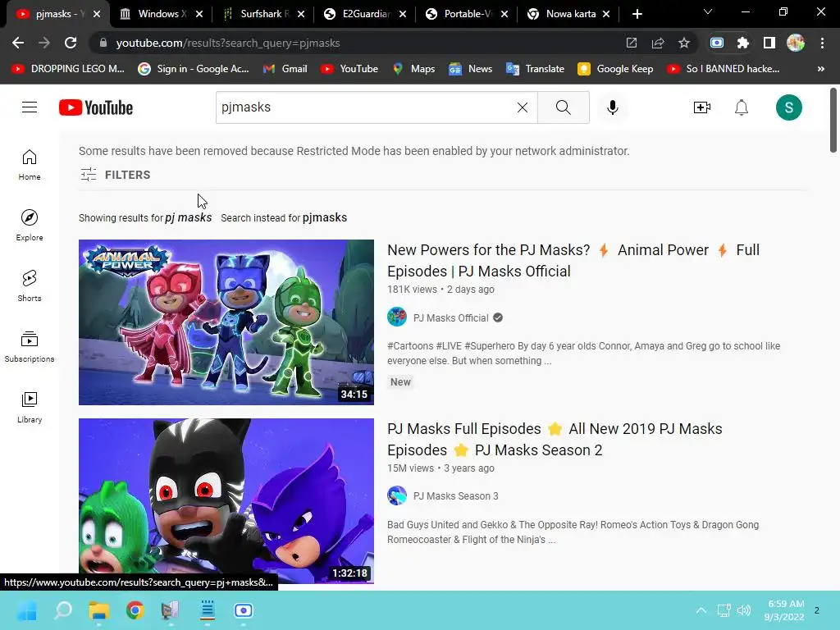Open PJ Masks Full Episodes 2019 title
The image size is (840, 630).
(555, 440)
